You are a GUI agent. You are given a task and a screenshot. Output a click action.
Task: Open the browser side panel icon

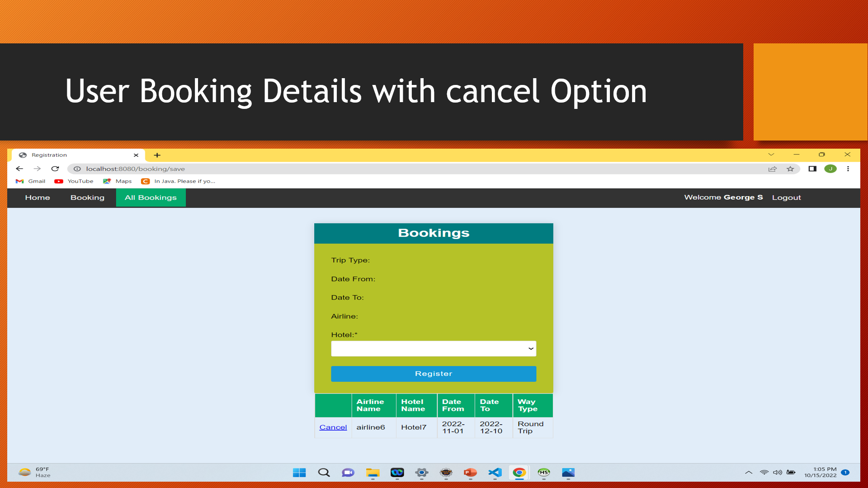coord(812,169)
